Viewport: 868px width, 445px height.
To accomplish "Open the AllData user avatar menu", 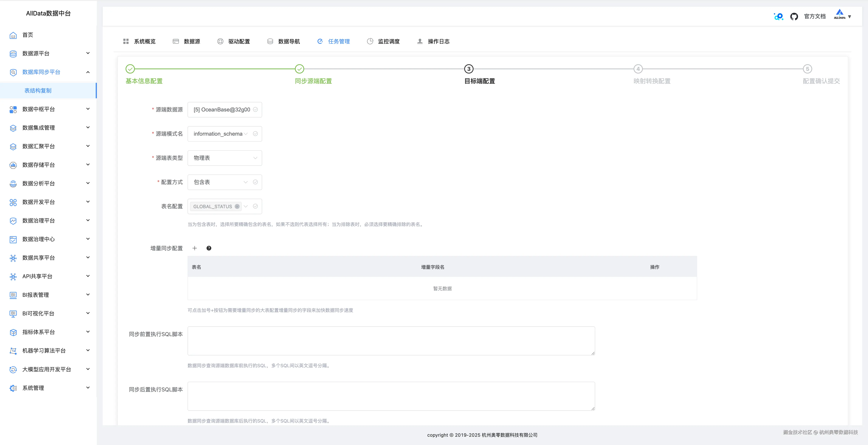I will pos(842,15).
